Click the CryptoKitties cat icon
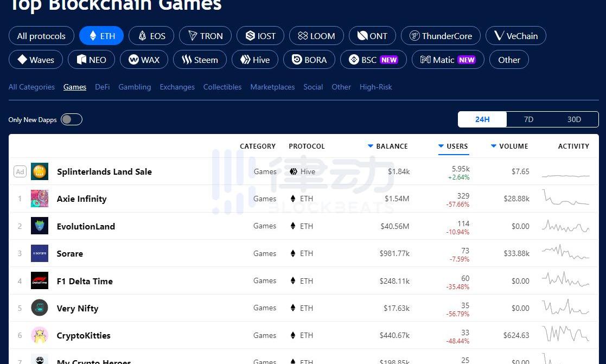Viewport: 606px width, 364px height. click(40, 335)
